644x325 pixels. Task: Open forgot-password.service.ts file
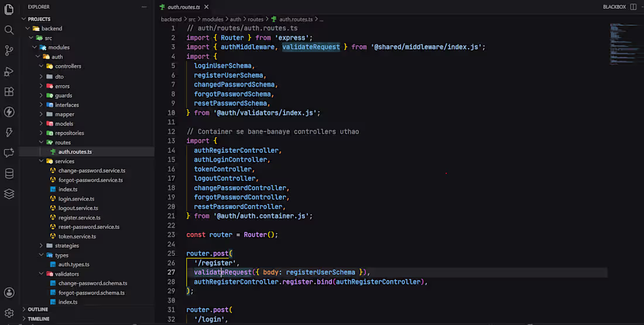click(x=90, y=180)
